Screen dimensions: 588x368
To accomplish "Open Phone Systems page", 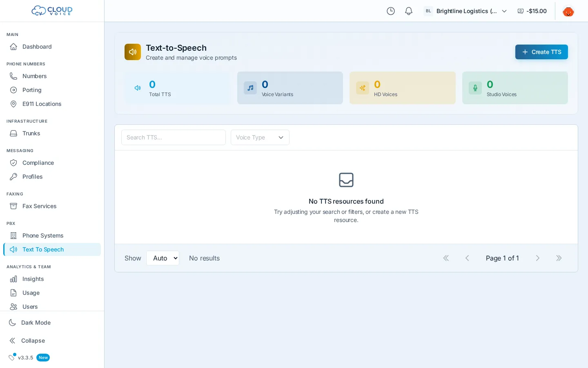I will pos(52,236).
